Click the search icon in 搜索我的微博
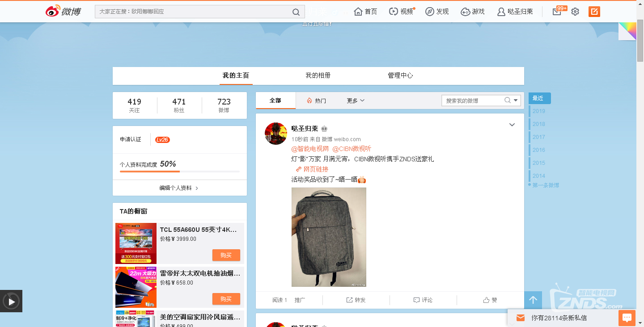 pyautogui.click(x=507, y=101)
